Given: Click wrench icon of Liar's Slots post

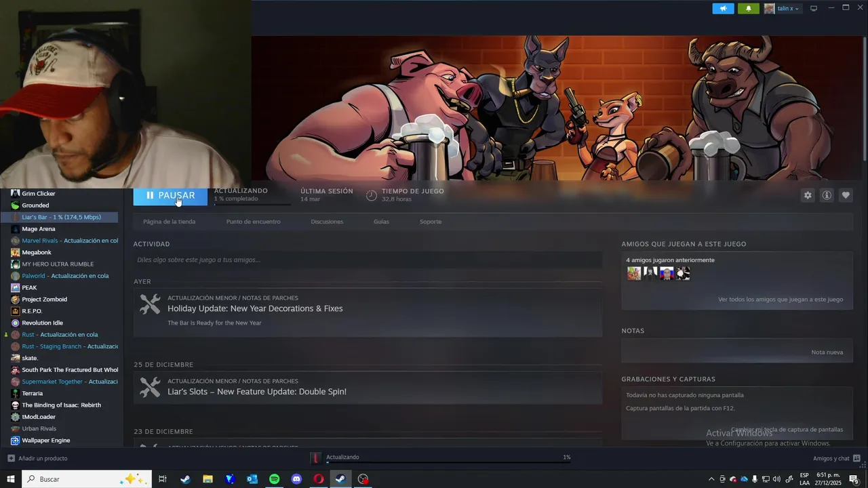Looking at the screenshot, I should [x=150, y=387].
